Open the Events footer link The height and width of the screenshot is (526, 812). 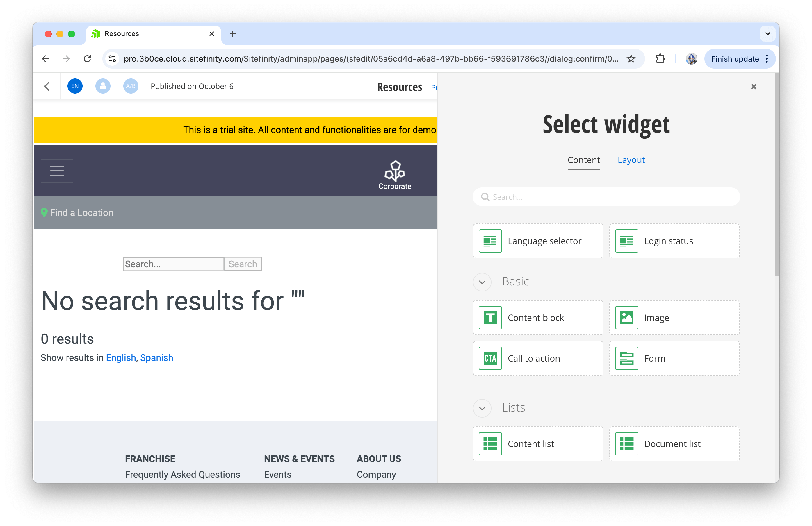[x=278, y=474]
